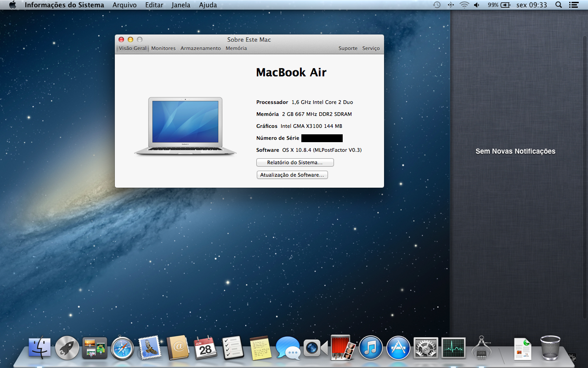Open Contacts address book in Dock
Screen dimensions: 588x368
pyautogui.click(x=178, y=348)
